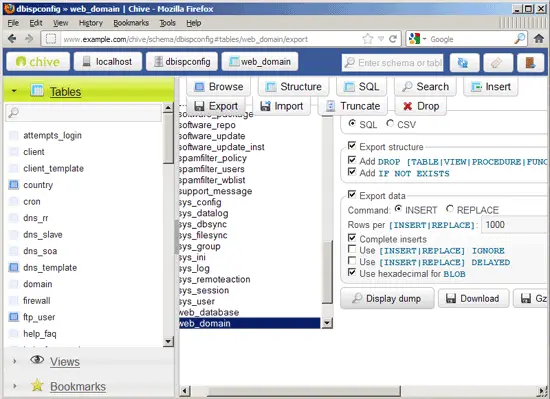
Task: Click the refresh icon button in header
Action: click(x=464, y=63)
